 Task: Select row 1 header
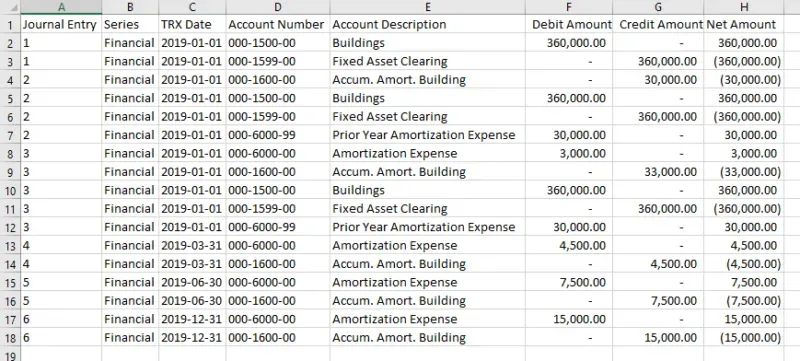tap(10, 24)
